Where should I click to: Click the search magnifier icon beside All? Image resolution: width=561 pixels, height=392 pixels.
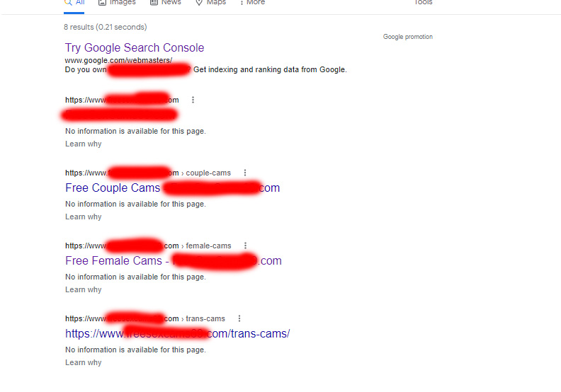pyautogui.click(x=68, y=2)
